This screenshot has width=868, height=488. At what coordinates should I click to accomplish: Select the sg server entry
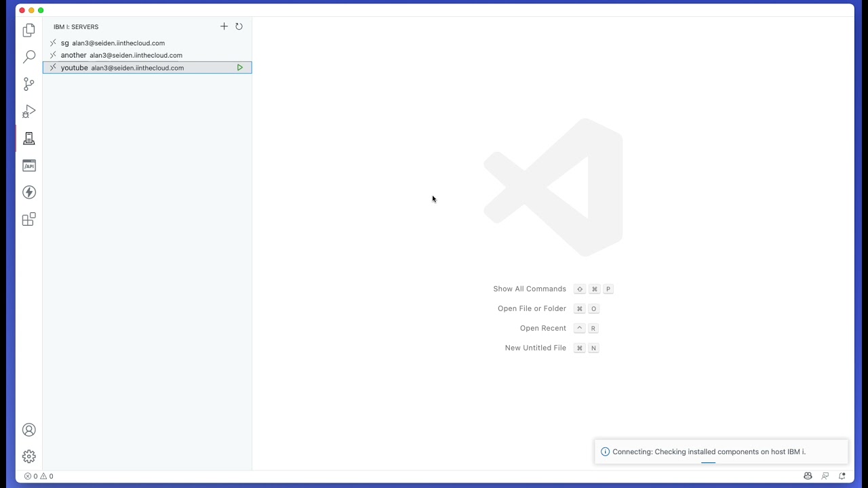point(147,43)
